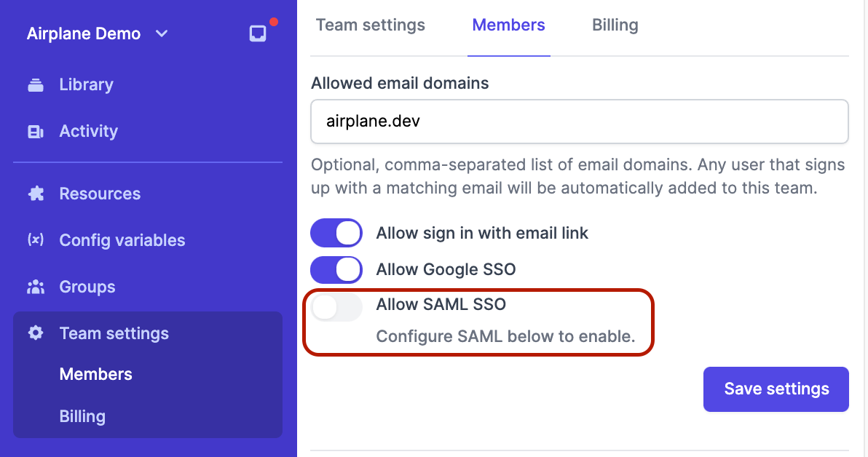Click the Library stack icon
The width and height of the screenshot is (868, 457).
click(36, 84)
